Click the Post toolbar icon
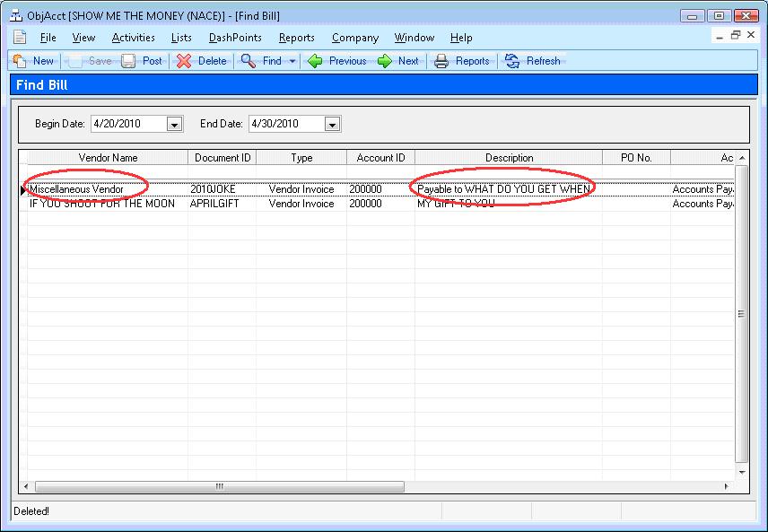The height and width of the screenshot is (532, 768). tap(129, 61)
